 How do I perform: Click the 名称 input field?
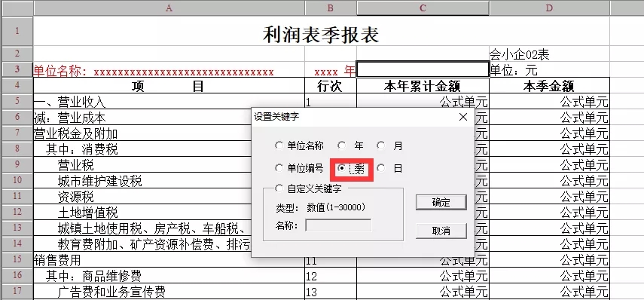(338, 225)
